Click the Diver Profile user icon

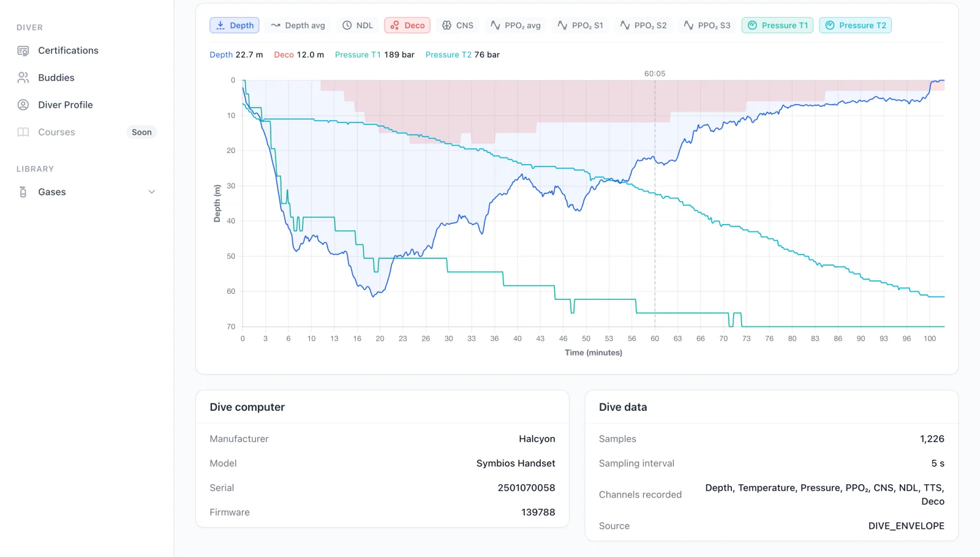coord(23,105)
